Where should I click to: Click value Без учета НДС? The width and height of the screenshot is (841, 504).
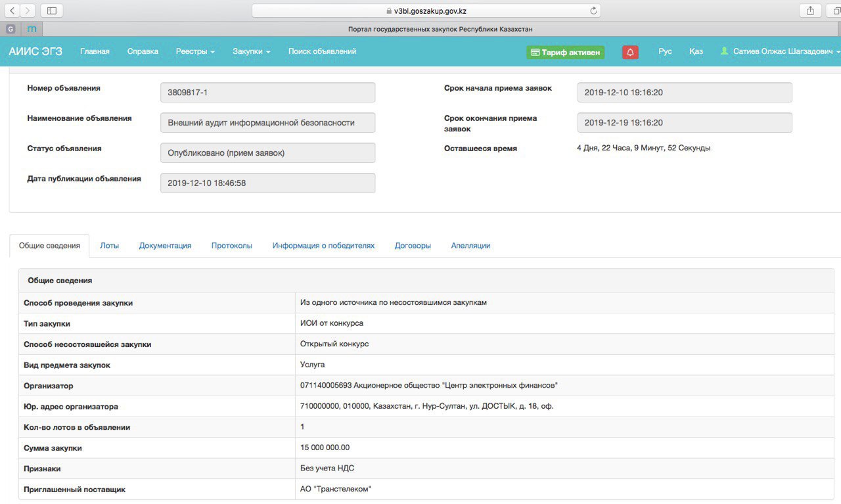(x=327, y=469)
